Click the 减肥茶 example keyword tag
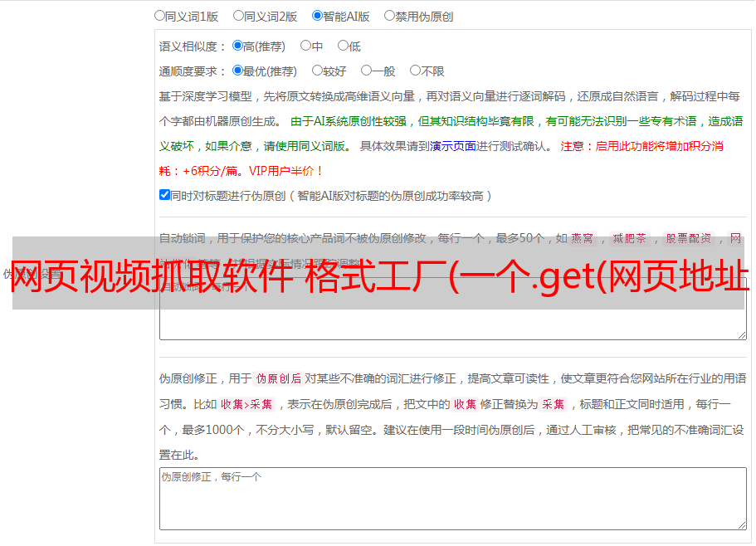Screen dimensions: 756x546 [630, 238]
